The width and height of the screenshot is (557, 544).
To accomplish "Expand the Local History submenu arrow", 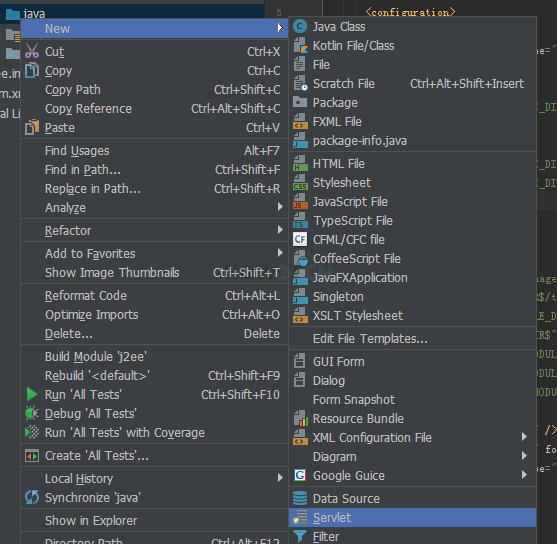I will coord(280,478).
